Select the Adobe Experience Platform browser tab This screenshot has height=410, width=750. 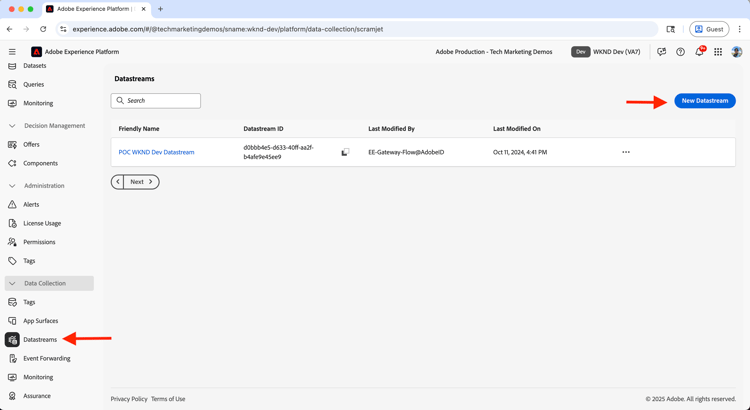tap(96, 9)
